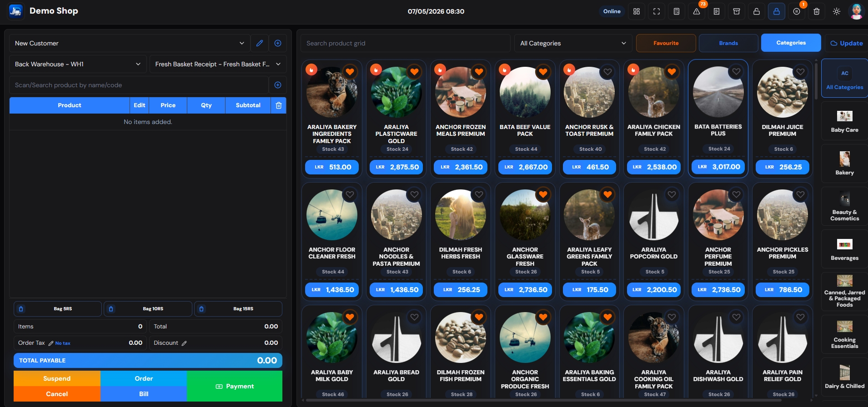868x407 pixels.
Task: Add a new customer with plus icon
Action: tap(278, 43)
